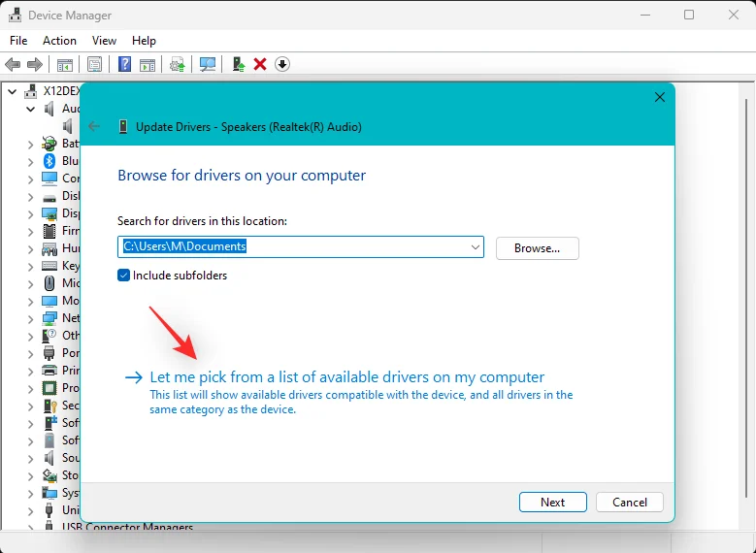Expand the Print queues category chevron

[x=30, y=371]
